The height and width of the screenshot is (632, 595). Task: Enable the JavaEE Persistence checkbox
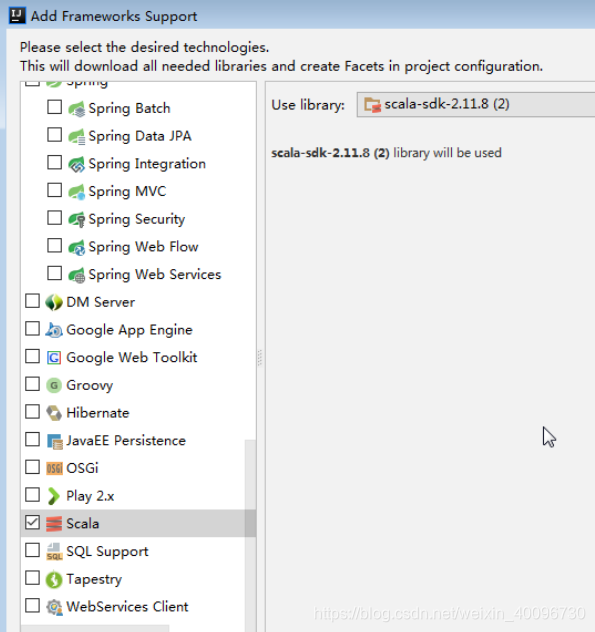32,440
